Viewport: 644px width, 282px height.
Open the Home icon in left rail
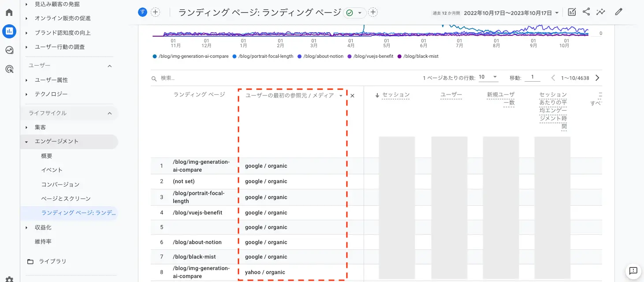click(9, 12)
